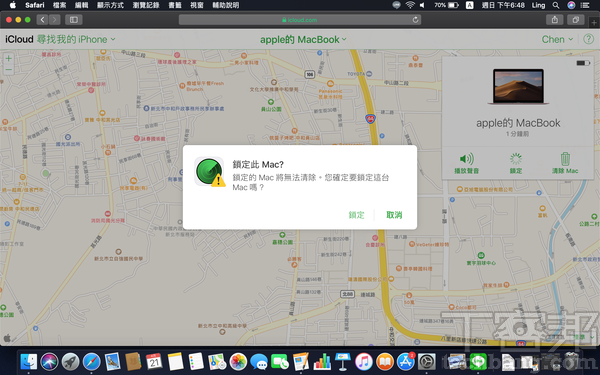Open Keynote from the Dock

[x=343, y=361]
